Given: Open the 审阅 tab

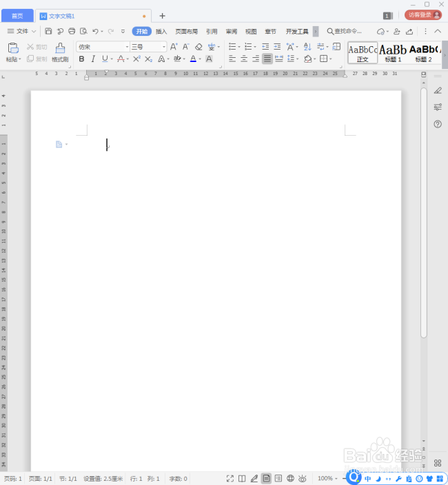Looking at the screenshot, I should point(232,32).
